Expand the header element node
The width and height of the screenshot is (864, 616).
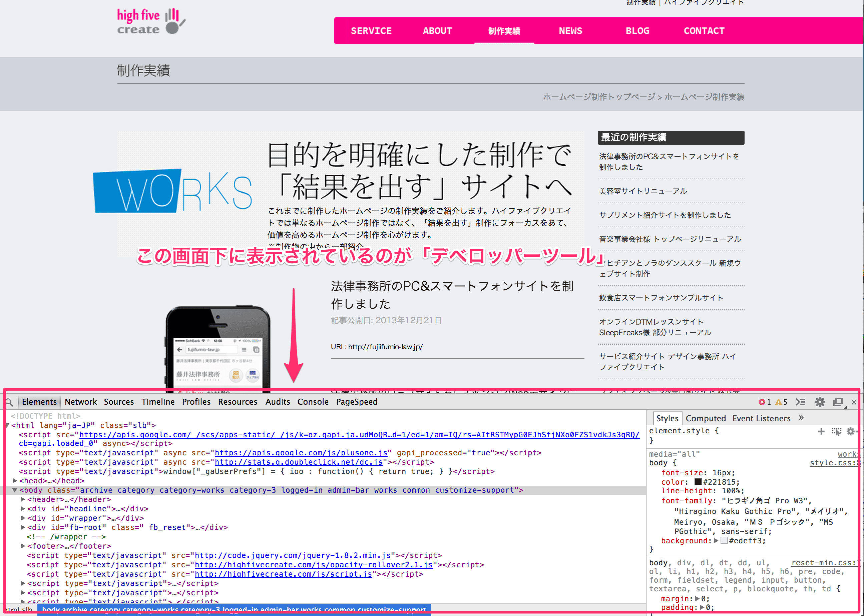(x=23, y=500)
